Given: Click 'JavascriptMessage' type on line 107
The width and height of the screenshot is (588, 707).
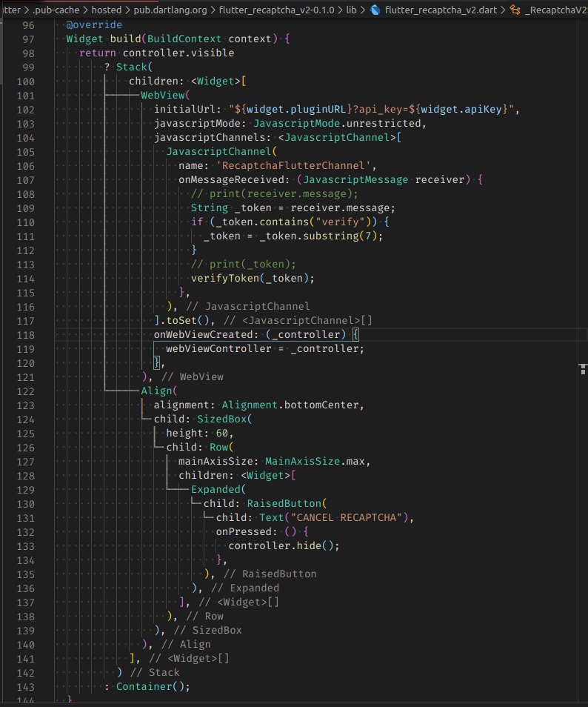Looking at the screenshot, I should 355,179.
